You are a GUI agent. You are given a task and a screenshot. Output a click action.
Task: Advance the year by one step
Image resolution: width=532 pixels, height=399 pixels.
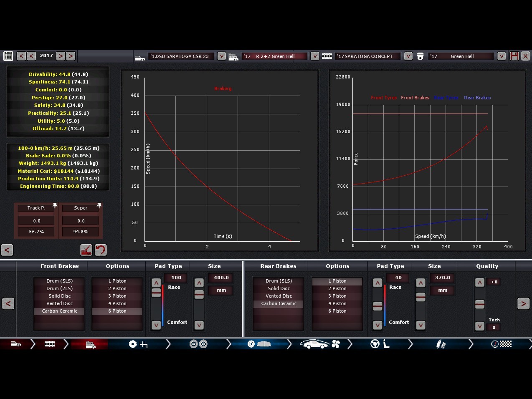(61, 56)
